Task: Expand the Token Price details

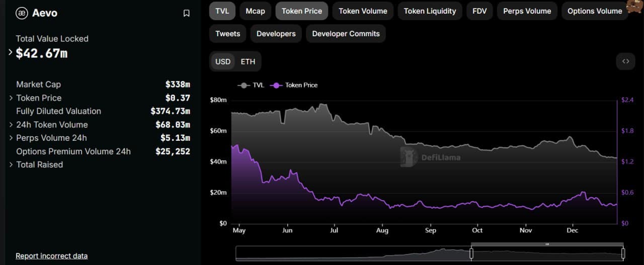Action: (x=11, y=98)
